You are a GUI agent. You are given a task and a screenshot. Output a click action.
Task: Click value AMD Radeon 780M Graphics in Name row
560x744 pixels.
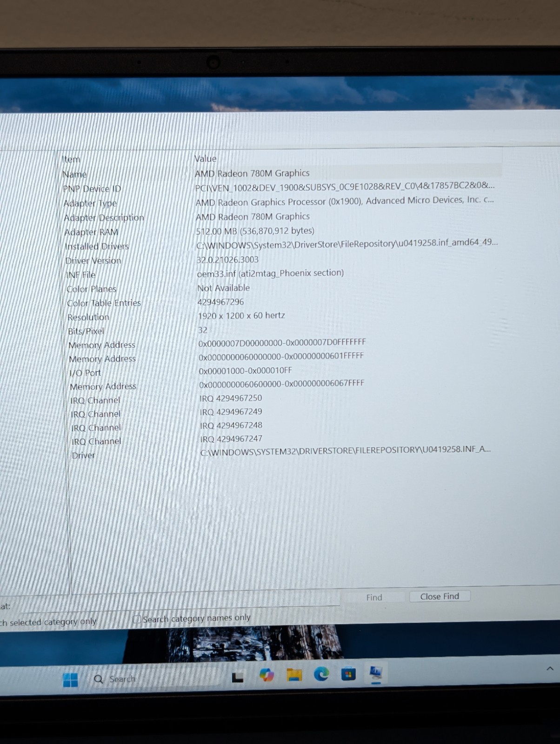pos(252,173)
